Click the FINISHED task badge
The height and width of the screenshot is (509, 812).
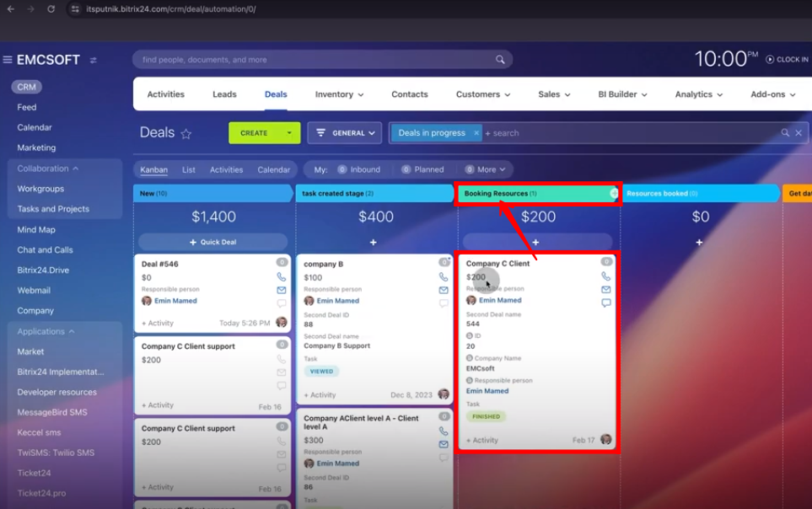(486, 416)
